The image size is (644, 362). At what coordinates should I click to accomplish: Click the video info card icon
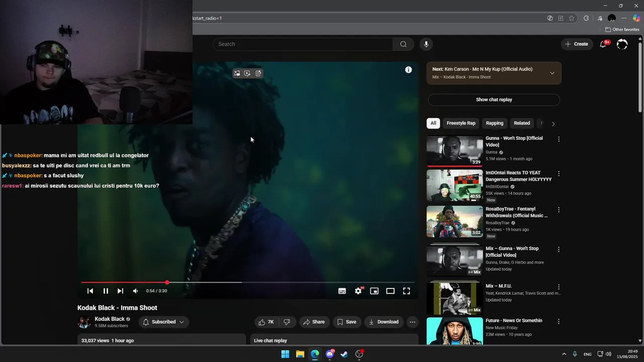[409, 70]
